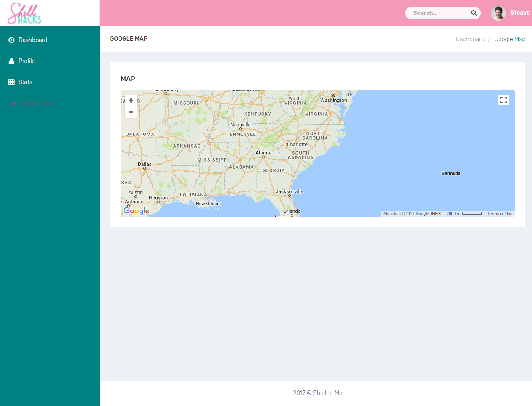Screen dimensions: 532x406
Task: Click New Orleans on the map
Action: (x=209, y=204)
